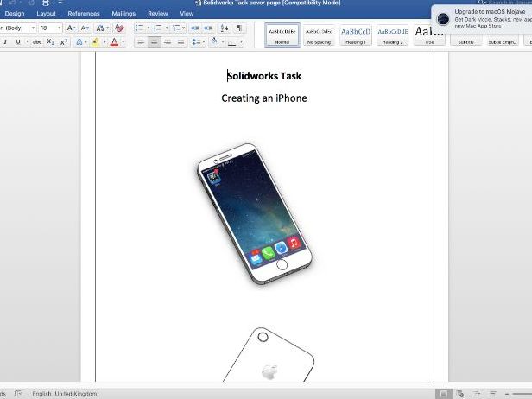Increase font size with grow font icon
532x399 pixels.
[71, 28]
